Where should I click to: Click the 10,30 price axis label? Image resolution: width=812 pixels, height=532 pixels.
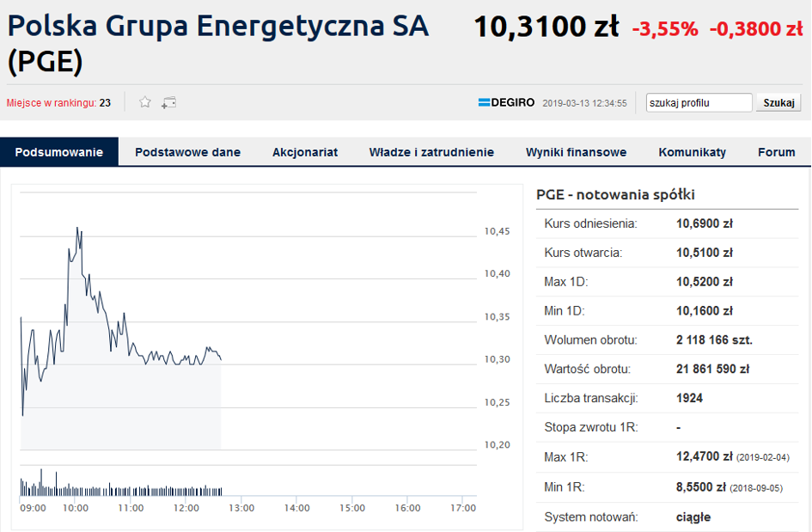498,359
